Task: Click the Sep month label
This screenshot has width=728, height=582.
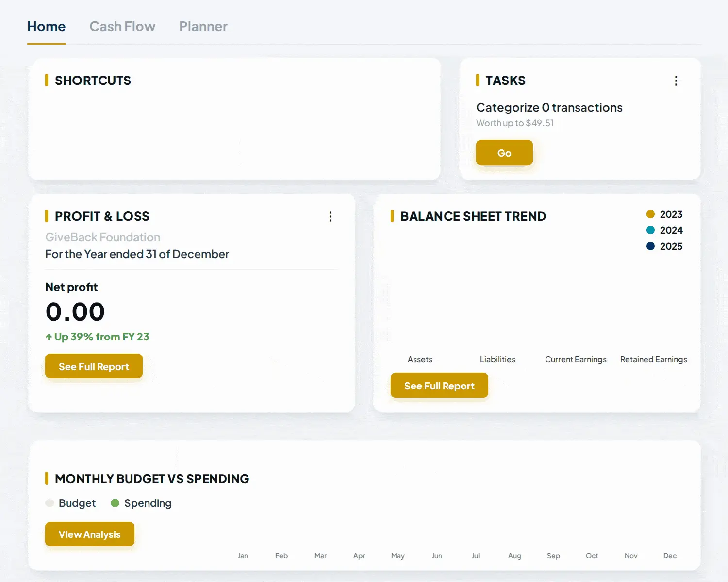Action: tap(553, 556)
